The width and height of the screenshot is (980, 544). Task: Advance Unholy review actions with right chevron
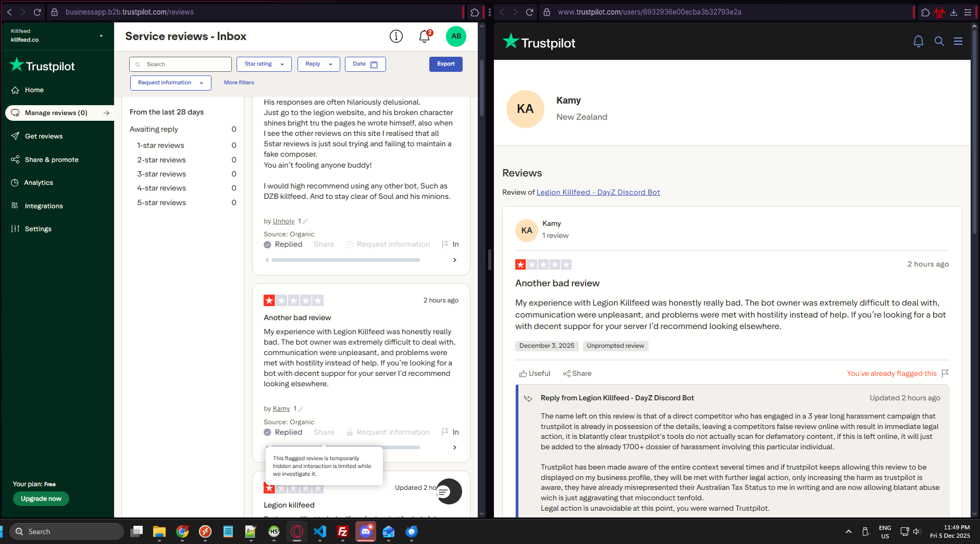(x=455, y=260)
